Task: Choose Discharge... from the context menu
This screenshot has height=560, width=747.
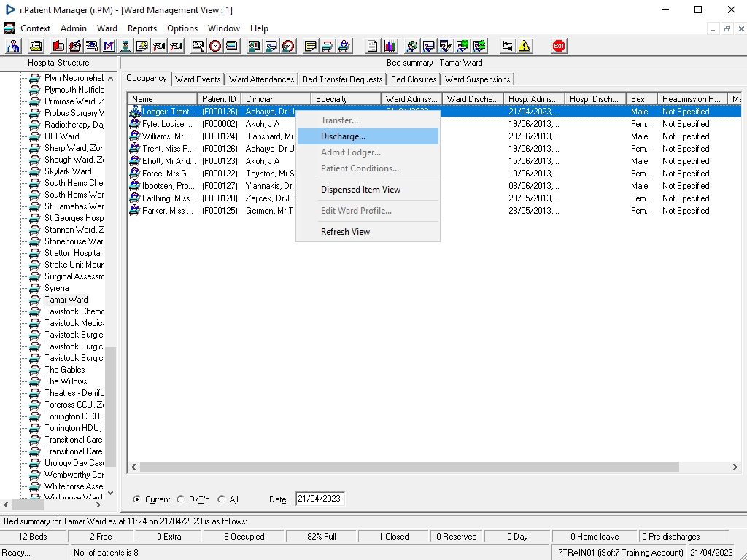Action: tap(368, 136)
